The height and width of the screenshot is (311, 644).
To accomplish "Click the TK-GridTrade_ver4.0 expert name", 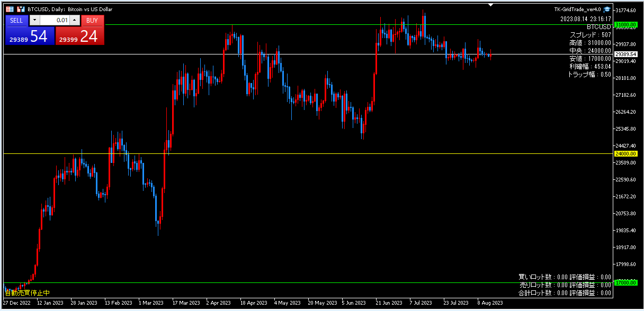I will pos(577,10).
